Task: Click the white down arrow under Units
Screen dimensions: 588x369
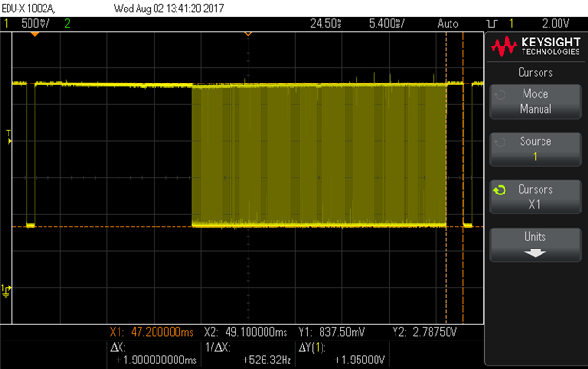Action: [x=535, y=253]
